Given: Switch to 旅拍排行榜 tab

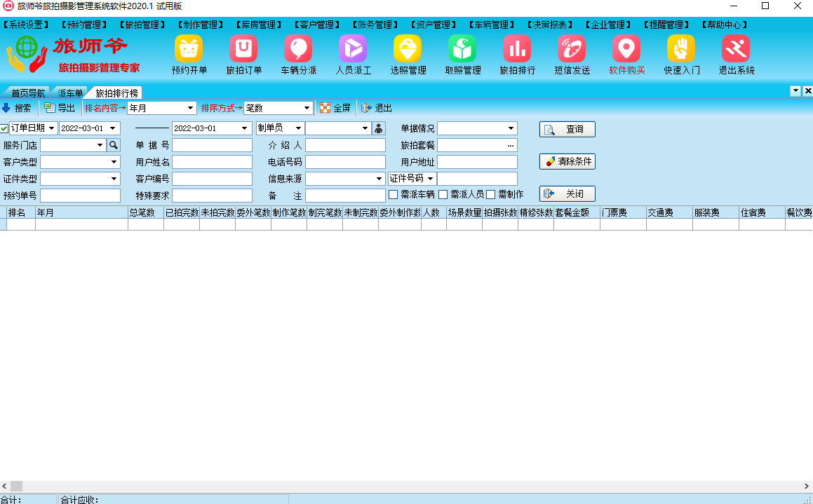Looking at the screenshot, I should pos(116,93).
